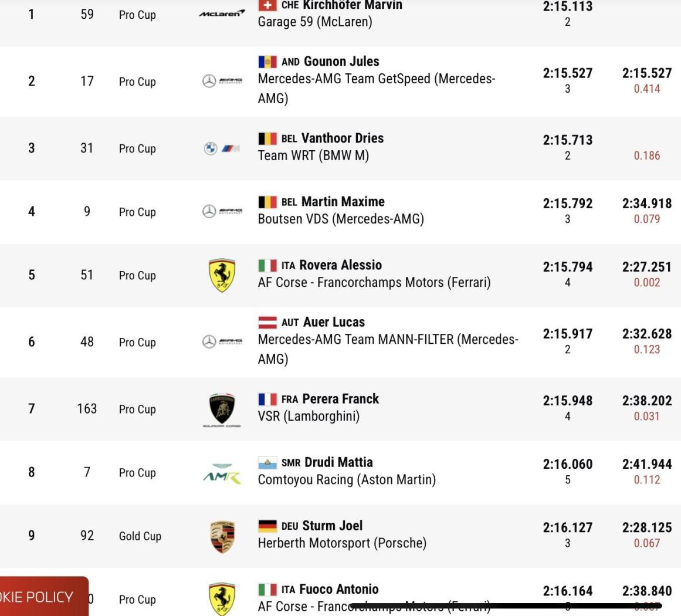Click the Mercedes-AMG logo for car 48
Image resolution: width=681 pixels, height=616 pixels.
pos(222,342)
